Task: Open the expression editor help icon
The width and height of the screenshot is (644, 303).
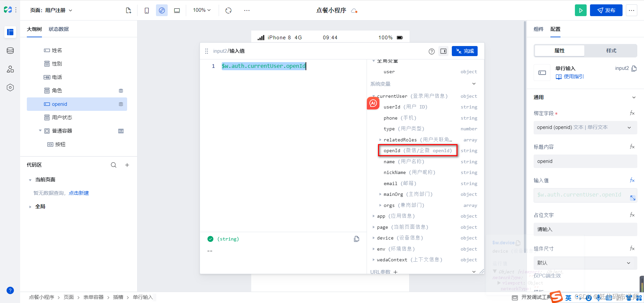Action: pyautogui.click(x=432, y=51)
